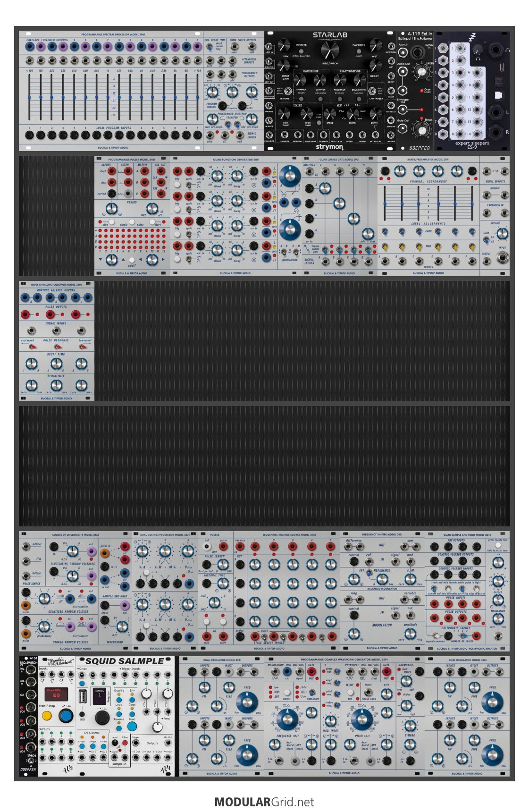Screen dimensions: 529x812
Task: Flip the A-B quadrature switch on Quad Function Generator
Action: coord(285,251)
